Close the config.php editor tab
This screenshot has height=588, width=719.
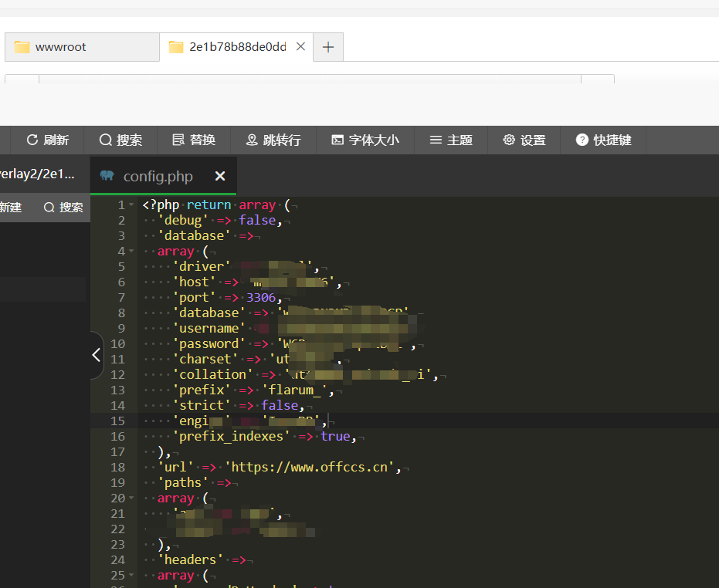point(220,176)
